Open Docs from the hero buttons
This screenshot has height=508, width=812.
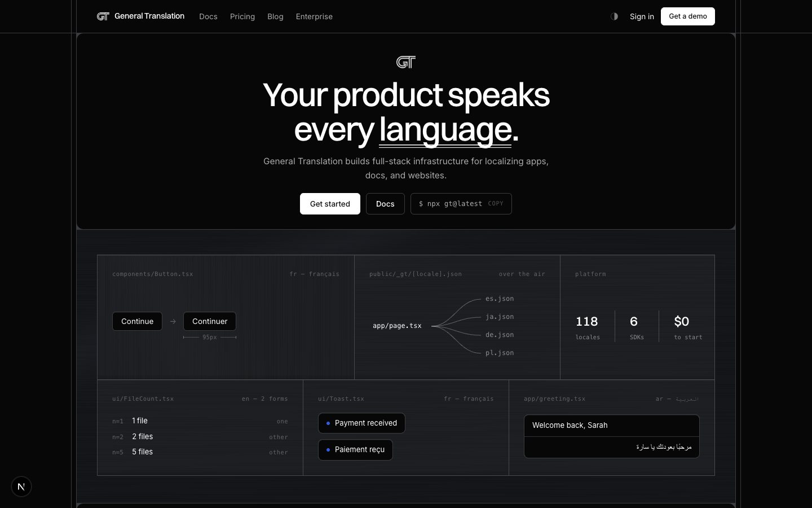[385, 204]
